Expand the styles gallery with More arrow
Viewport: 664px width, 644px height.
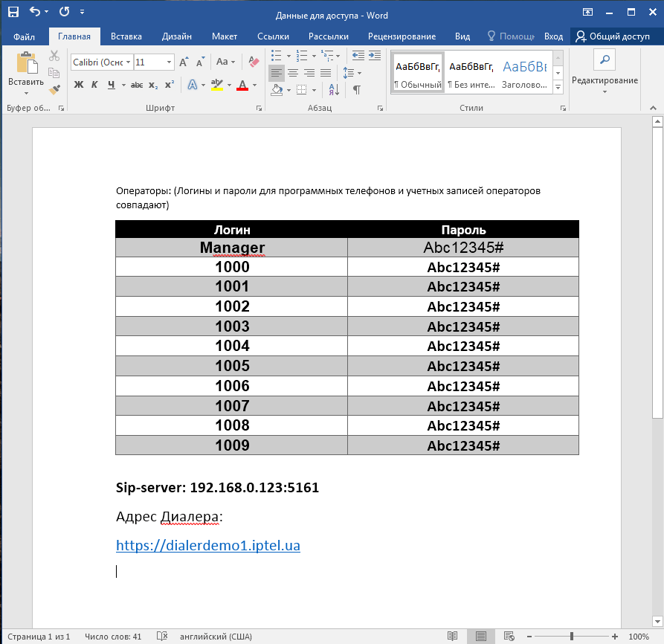558,87
